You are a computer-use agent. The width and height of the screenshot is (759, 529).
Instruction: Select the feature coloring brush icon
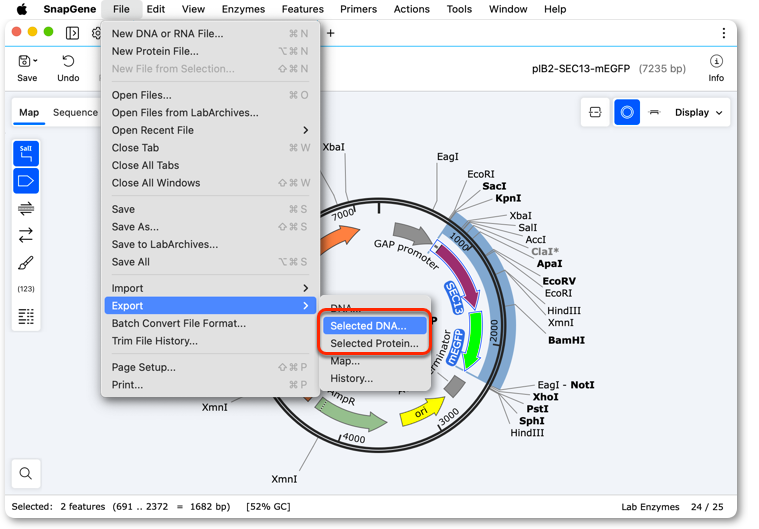pos(26,263)
